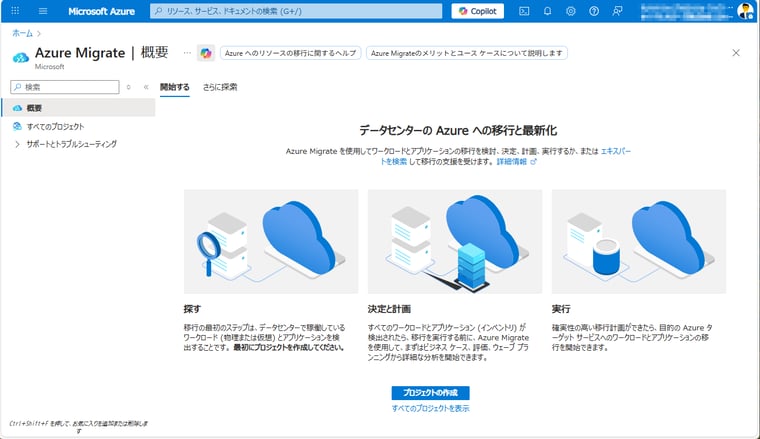The width and height of the screenshot is (760, 439).
Task: Open the 詳細情報 link
Action: point(516,161)
